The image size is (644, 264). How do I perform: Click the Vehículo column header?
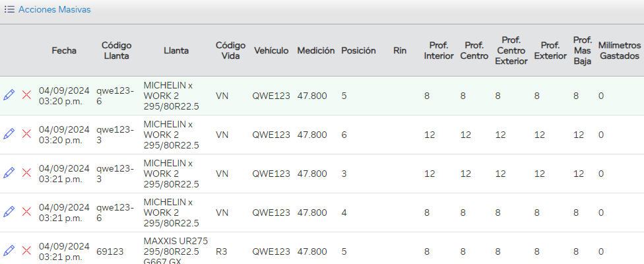[x=271, y=50]
